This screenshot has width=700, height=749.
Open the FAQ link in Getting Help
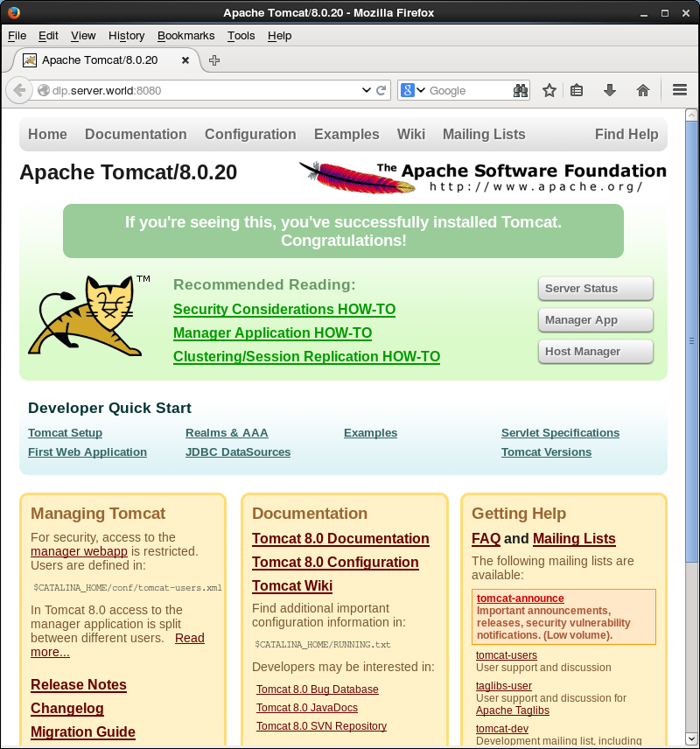486,538
